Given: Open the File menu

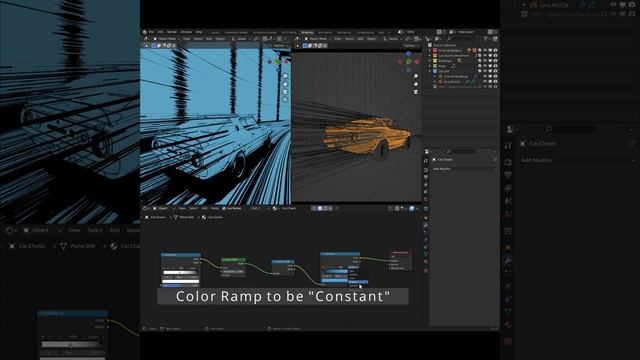Looking at the screenshot, I should (151, 32).
